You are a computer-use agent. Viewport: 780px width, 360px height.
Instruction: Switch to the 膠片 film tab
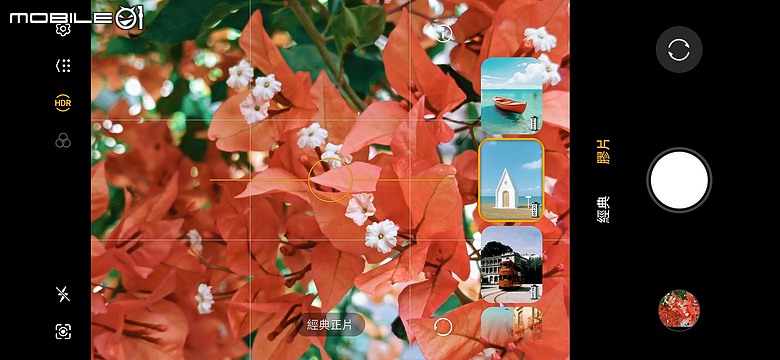click(603, 152)
